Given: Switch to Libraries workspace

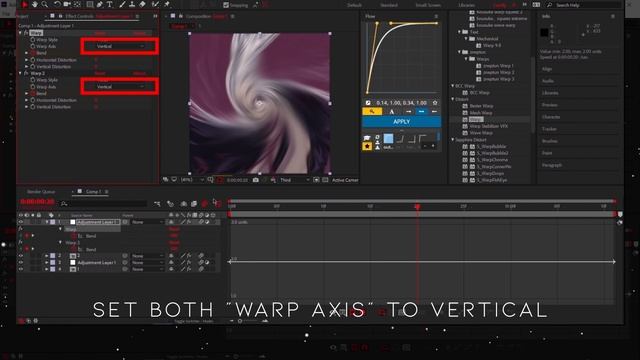Looking at the screenshot, I should (x=466, y=5).
